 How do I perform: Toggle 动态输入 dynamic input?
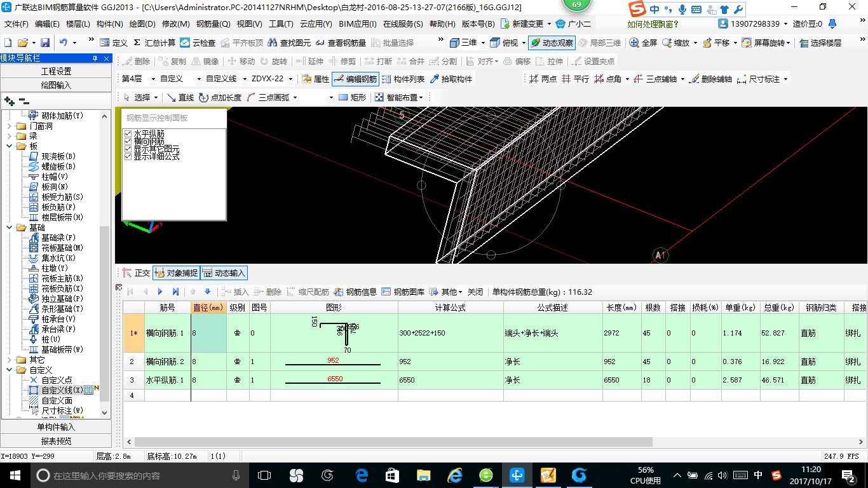tap(224, 273)
